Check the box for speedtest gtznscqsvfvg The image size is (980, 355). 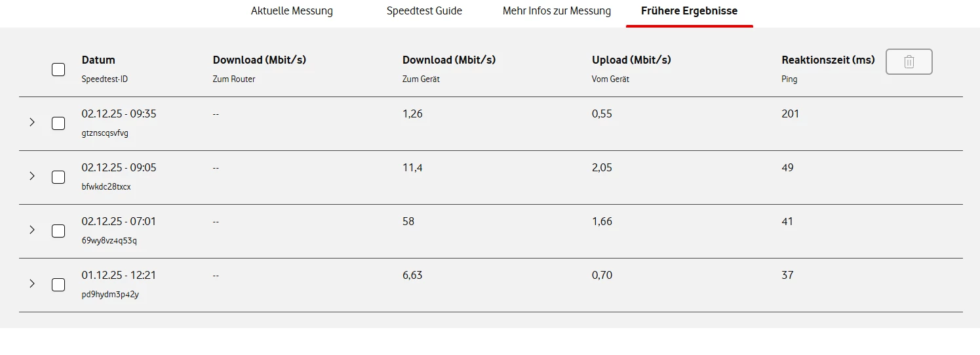[x=58, y=123]
